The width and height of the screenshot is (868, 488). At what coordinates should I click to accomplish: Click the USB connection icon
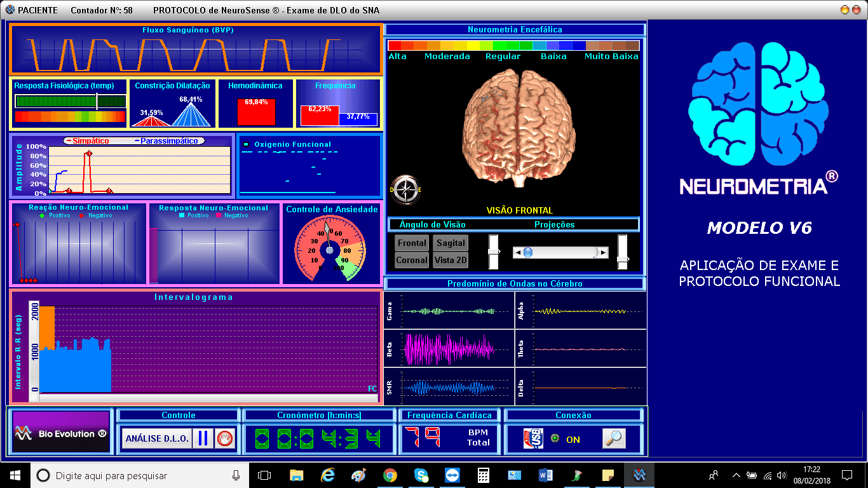(533, 438)
